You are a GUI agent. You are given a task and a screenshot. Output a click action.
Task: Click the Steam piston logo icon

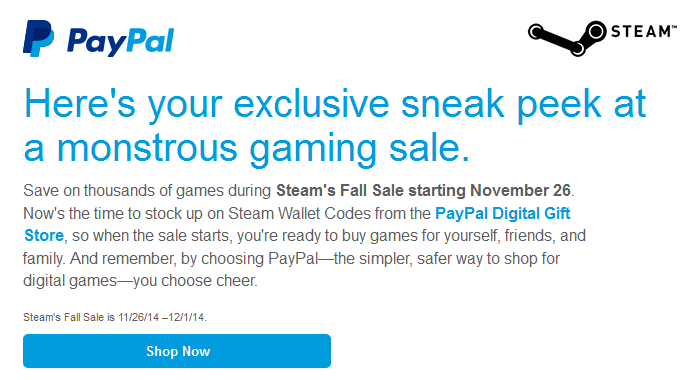[x=567, y=38]
